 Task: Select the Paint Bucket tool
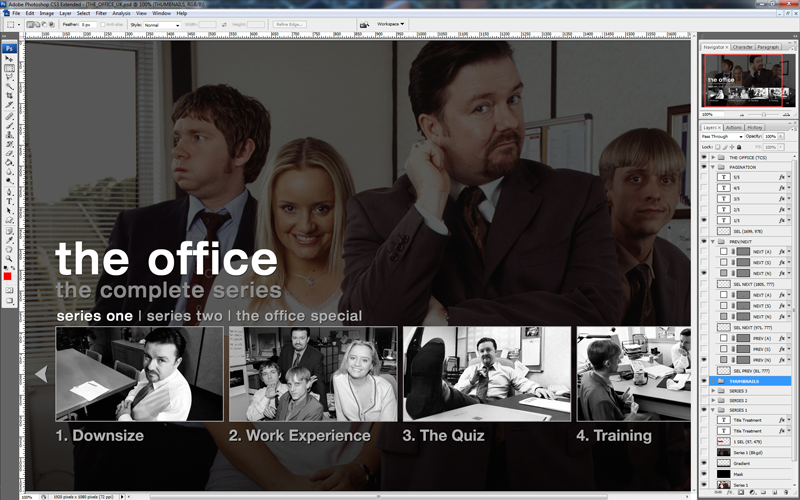(9, 163)
